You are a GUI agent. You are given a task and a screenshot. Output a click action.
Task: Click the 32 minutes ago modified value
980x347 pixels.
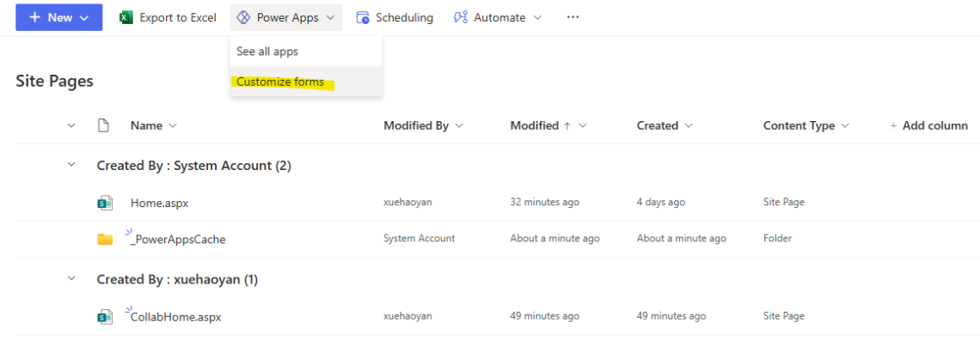point(545,202)
